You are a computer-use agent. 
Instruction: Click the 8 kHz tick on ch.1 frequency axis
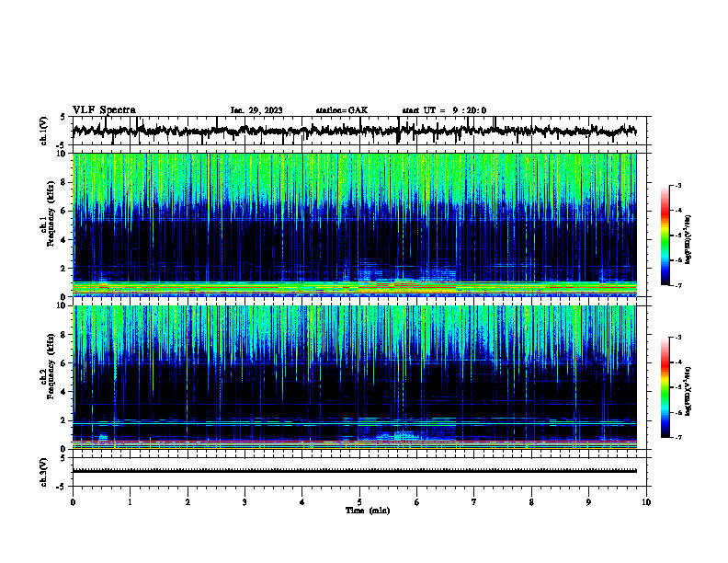[x=63, y=182]
